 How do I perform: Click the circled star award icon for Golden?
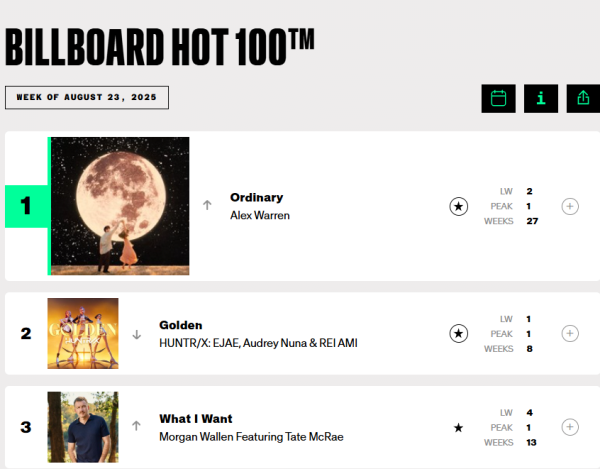458,333
